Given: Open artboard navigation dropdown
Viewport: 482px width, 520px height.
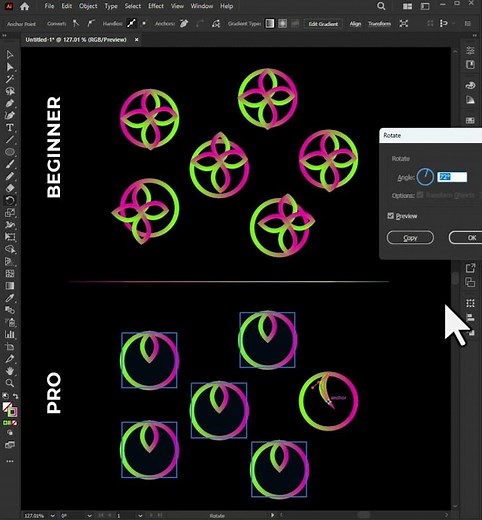Looking at the screenshot, I should [x=140, y=516].
